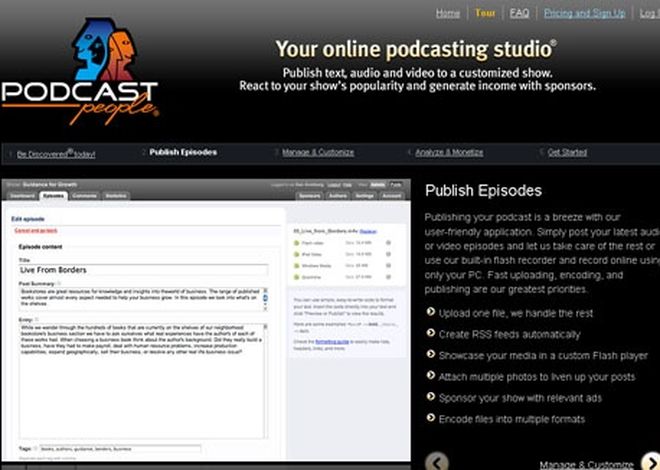Click bullet icon beside Upload one file
660x470 pixels.
tap(430, 311)
